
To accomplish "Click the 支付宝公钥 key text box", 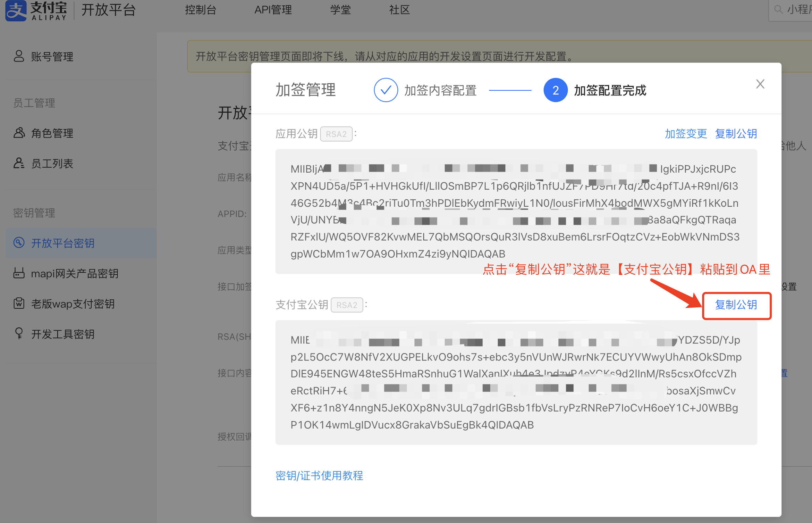I will click(516, 382).
